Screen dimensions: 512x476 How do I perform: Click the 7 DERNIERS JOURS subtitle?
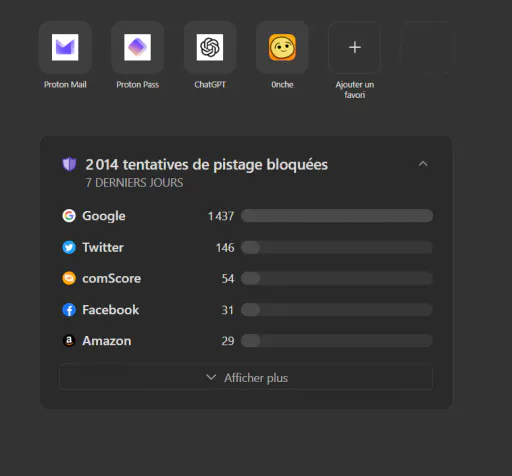[x=134, y=183]
